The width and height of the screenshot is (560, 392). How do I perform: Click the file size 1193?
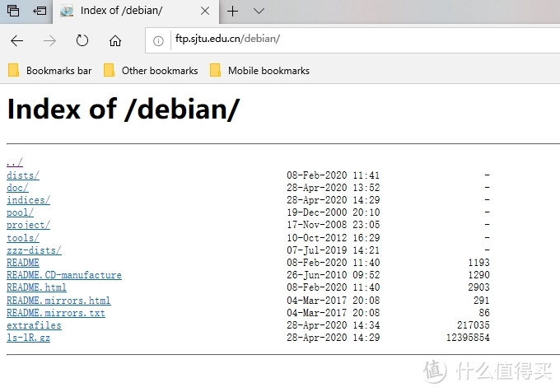point(479,263)
